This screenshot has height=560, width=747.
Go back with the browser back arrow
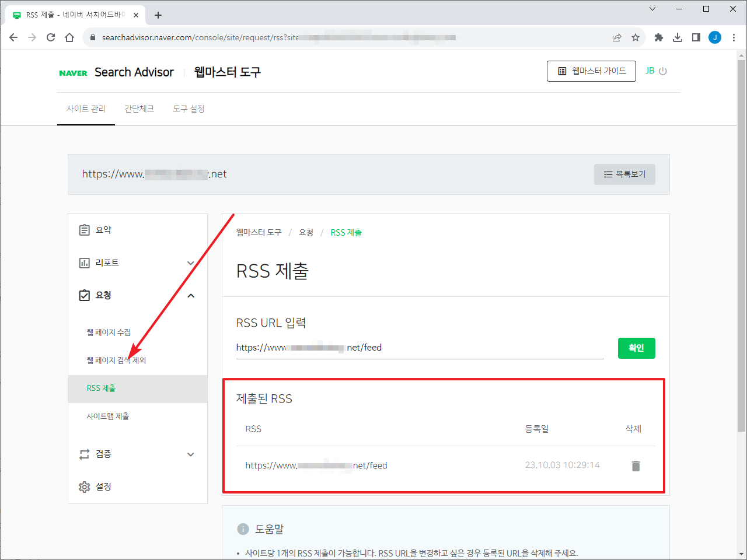(13, 37)
